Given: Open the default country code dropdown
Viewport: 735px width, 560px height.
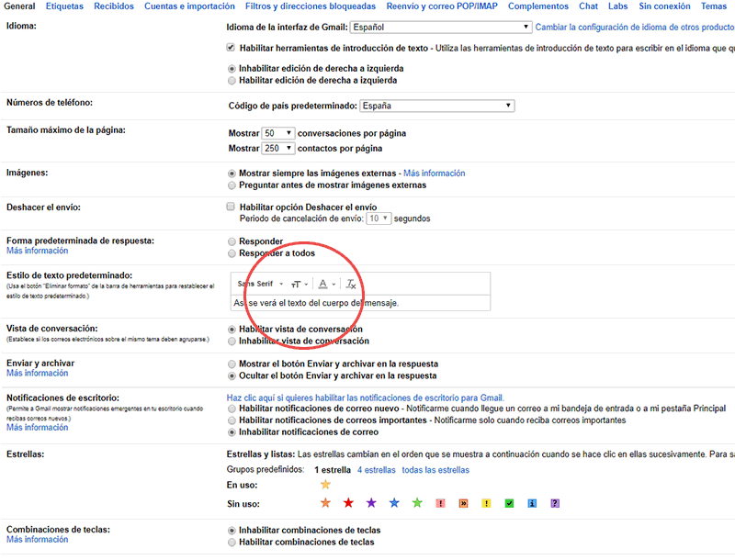Looking at the screenshot, I should (x=437, y=106).
